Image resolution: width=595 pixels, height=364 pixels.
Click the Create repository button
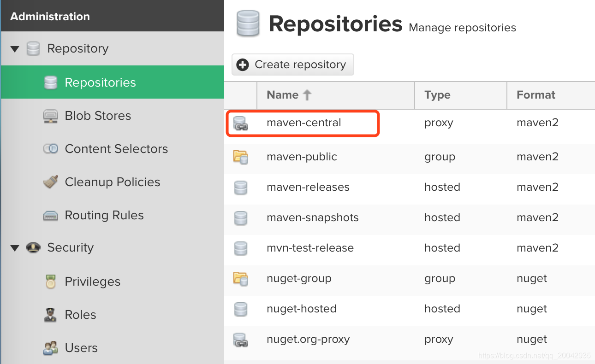(293, 65)
